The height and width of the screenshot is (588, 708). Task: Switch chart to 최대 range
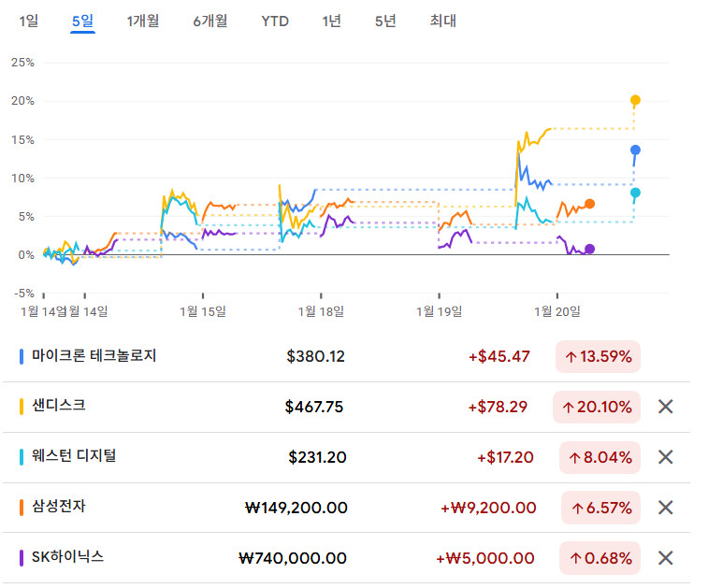[442, 21]
